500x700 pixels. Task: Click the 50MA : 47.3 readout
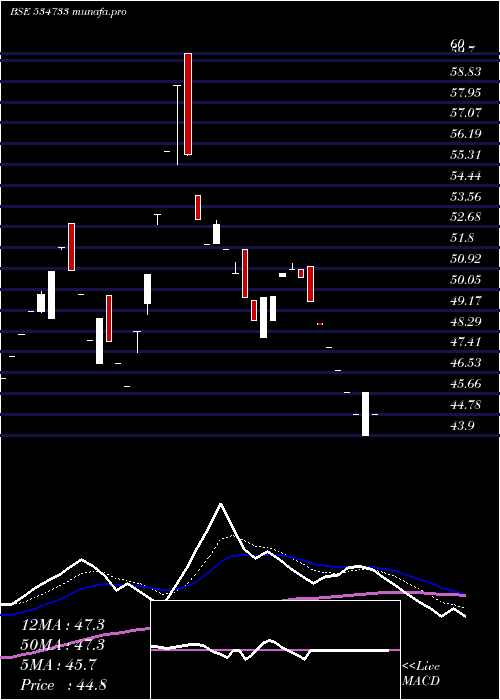pyautogui.click(x=63, y=645)
